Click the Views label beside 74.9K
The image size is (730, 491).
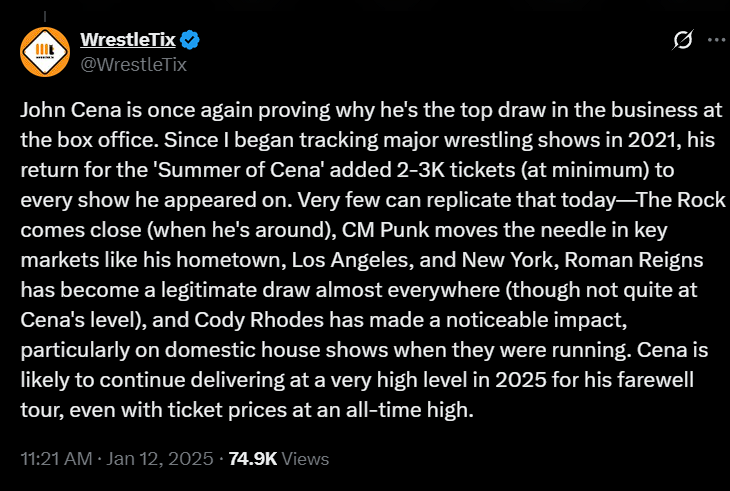[305, 459]
